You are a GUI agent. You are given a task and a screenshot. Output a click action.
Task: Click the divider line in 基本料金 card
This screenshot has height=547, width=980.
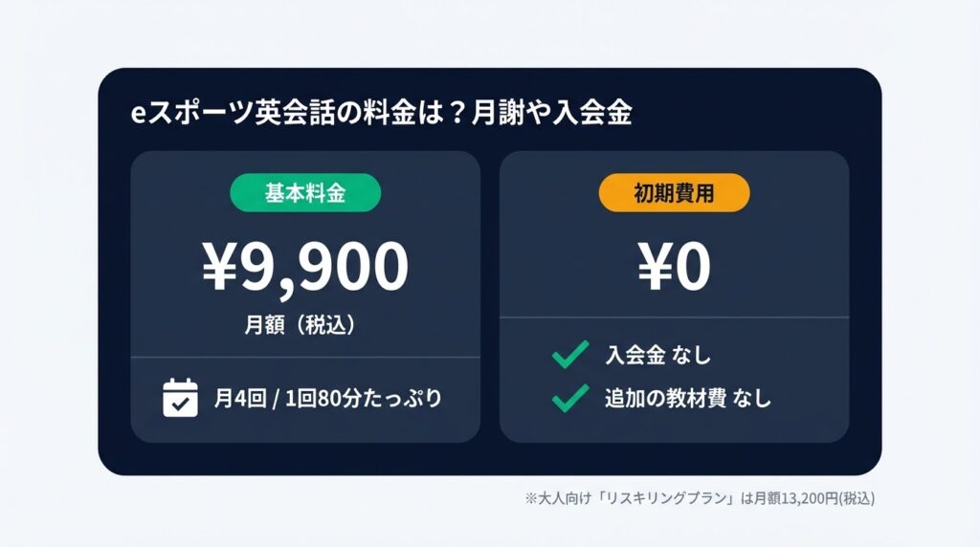tap(305, 357)
